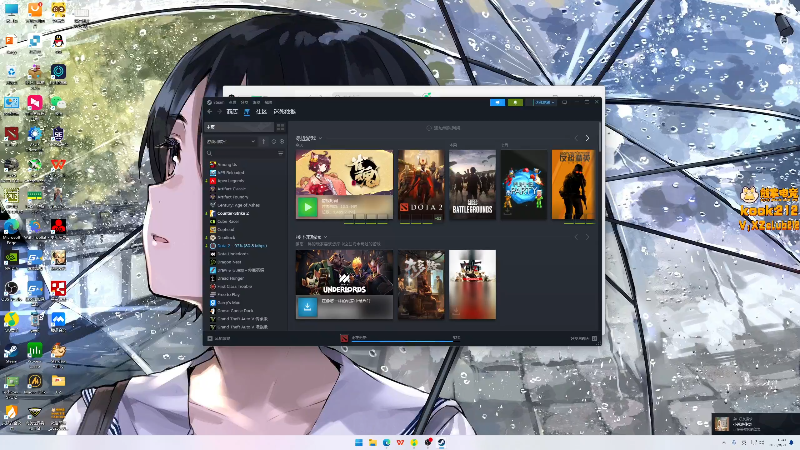This screenshot has height=450, width=800.
Task: Open the Microsoft Edge shortcut on the desktop
Action: 11,229
